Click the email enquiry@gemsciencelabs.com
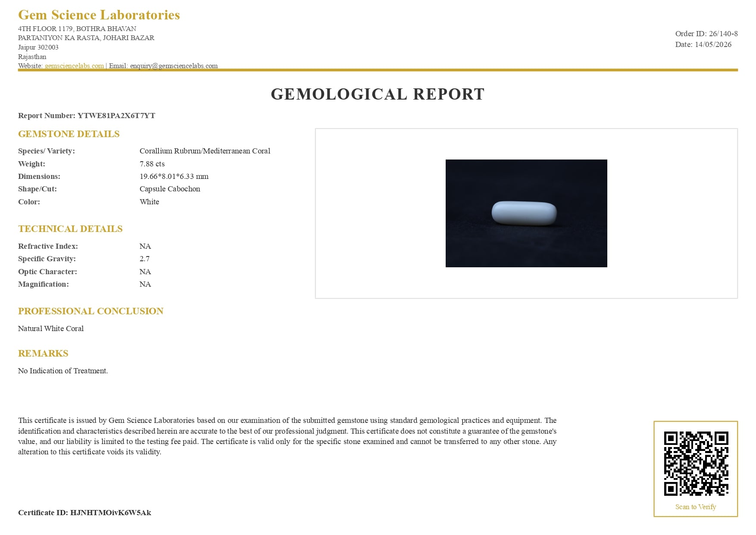The width and height of the screenshot is (756, 535). (174, 66)
